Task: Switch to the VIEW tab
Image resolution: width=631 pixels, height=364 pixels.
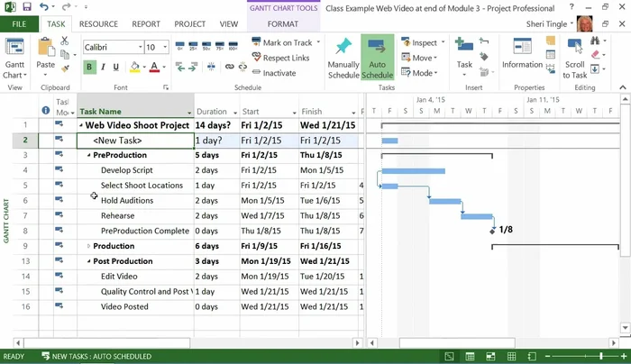Action: [229, 24]
